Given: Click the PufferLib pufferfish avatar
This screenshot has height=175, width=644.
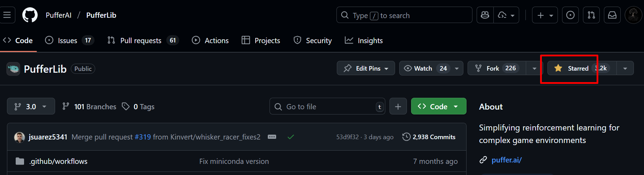Looking at the screenshot, I should [x=13, y=69].
